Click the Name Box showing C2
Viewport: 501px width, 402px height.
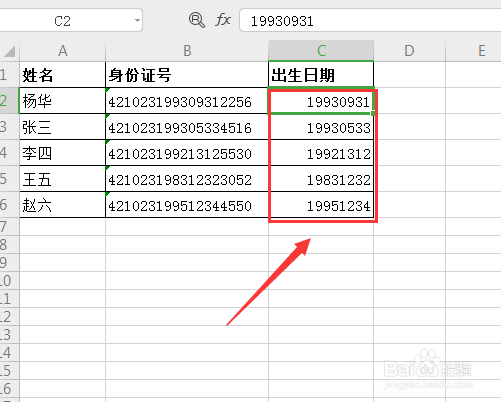click(x=62, y=21)
